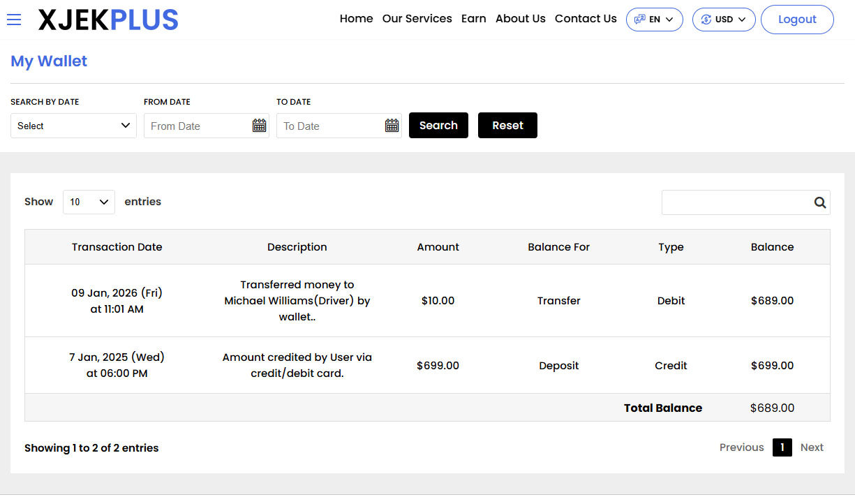Change the show entries count dropdown

point(89,202)
